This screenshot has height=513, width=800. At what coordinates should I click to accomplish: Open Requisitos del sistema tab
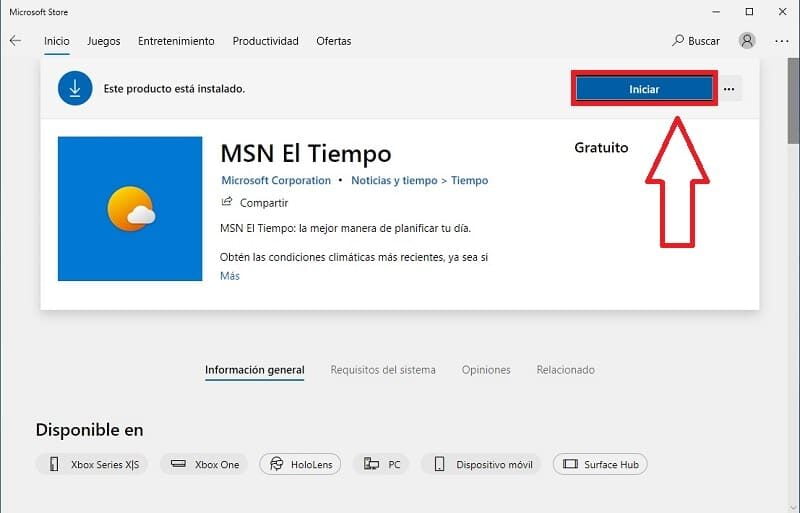(383, 370)
